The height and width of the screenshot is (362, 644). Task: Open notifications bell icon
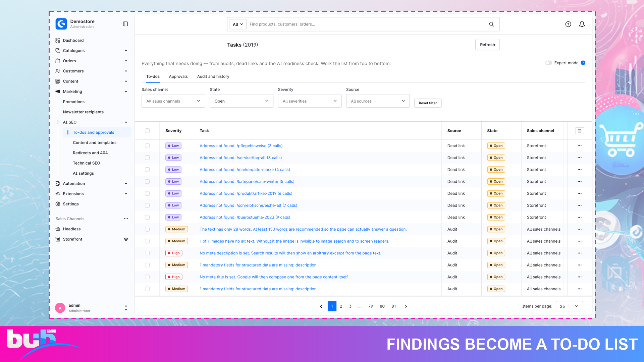(582, 24)
